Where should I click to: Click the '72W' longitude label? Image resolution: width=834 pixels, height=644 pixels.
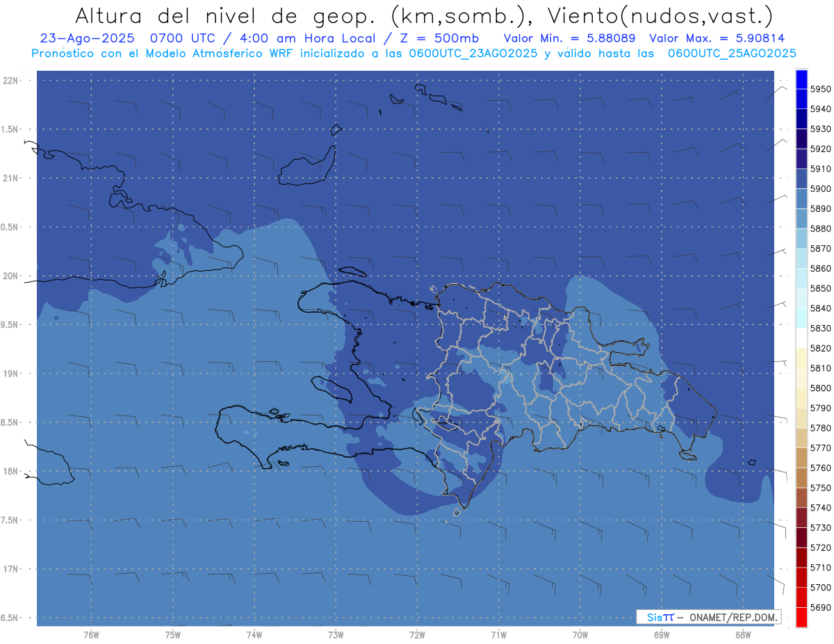coord(417,635)
